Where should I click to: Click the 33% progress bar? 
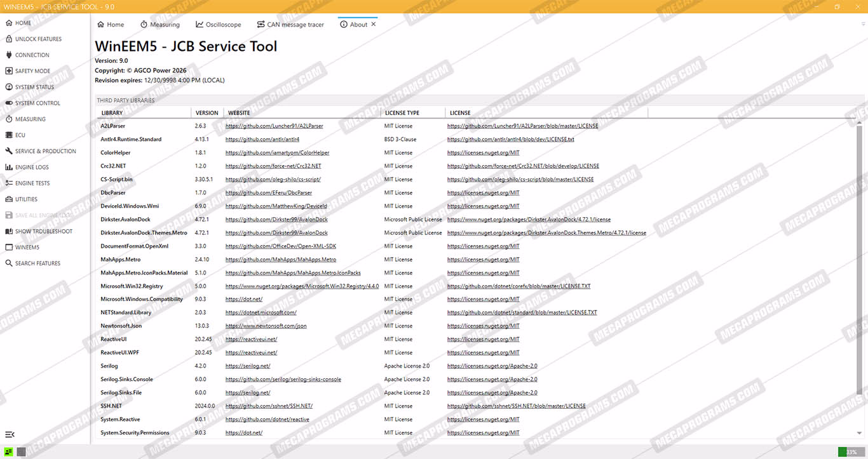point(851,452)
